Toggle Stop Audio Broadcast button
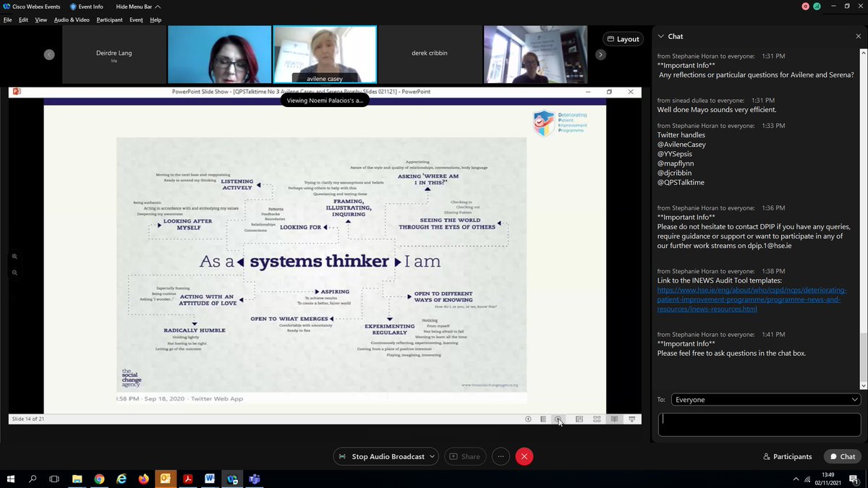 (x=381, y=456)
